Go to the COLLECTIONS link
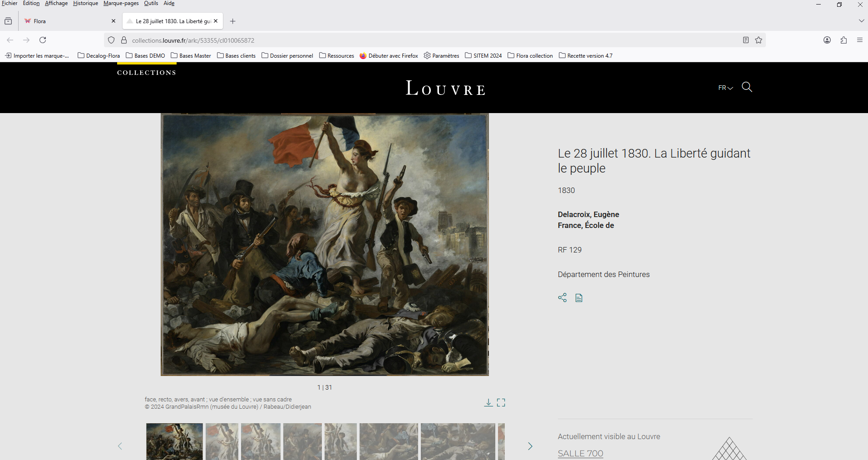The image size is (868, 460). [147, 73]
